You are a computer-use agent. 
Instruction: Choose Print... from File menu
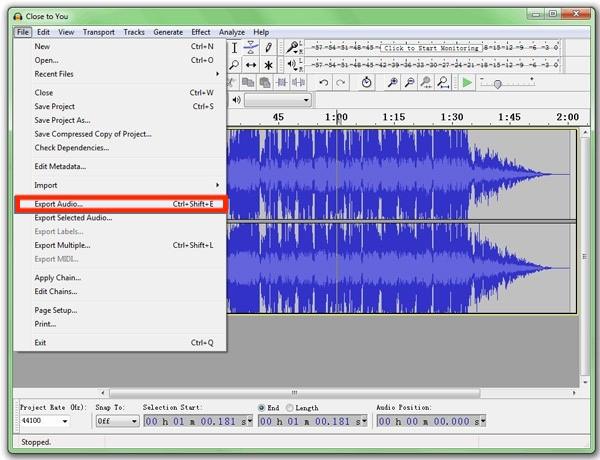coord(120,324)
